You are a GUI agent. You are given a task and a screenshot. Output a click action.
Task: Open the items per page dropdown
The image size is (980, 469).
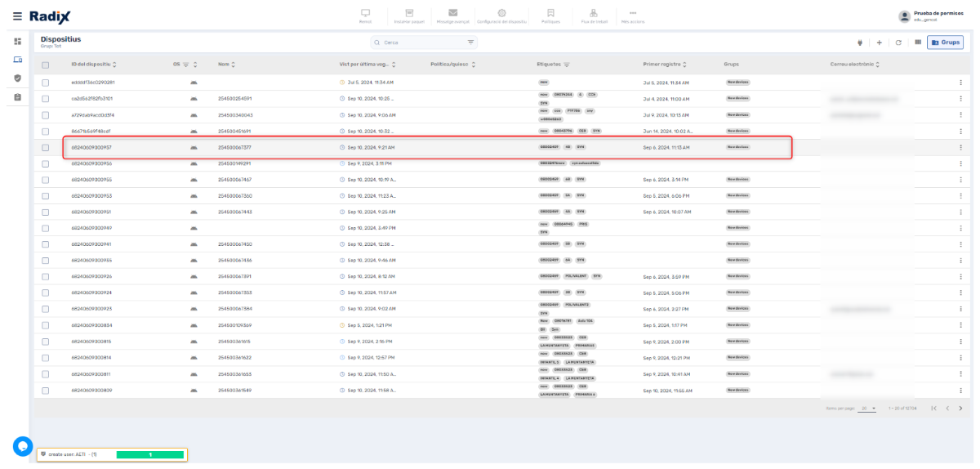866,408
